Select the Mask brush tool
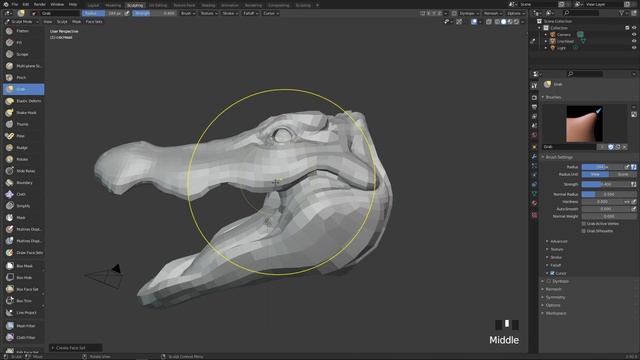 23,218
